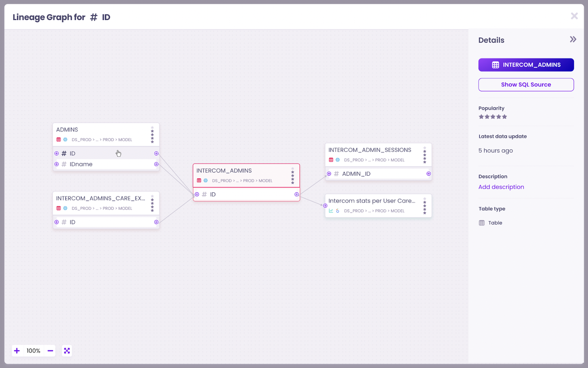The height and width of the screenshot is (368, 588).
Task: Collapse the Details panel with the double chevron
Action: [x=573, y=39]
